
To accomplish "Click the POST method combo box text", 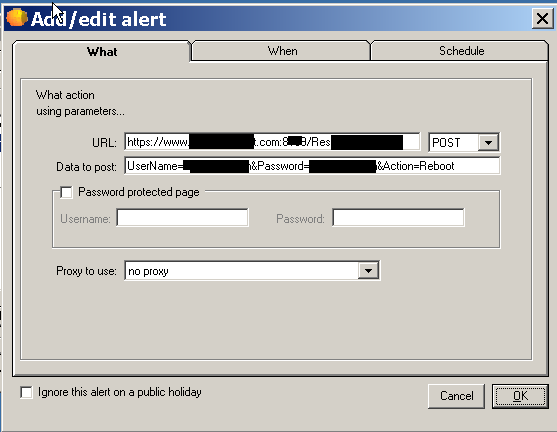I will point(446,142).
